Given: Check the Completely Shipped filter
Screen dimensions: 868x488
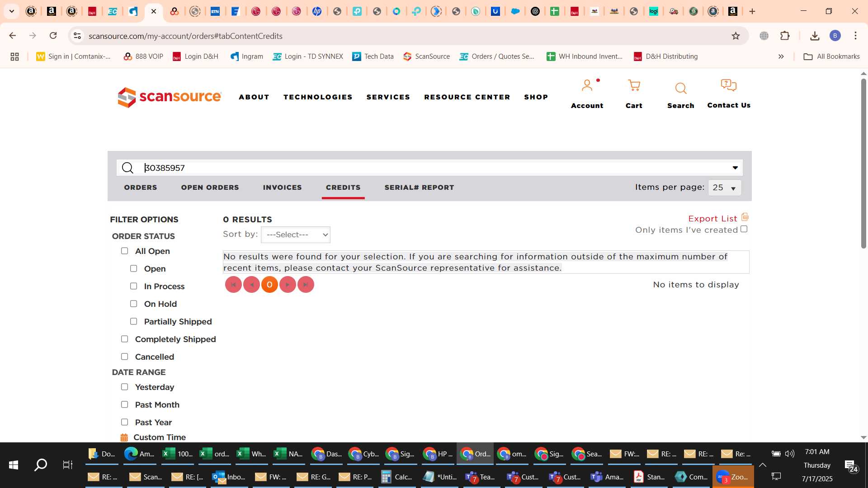Looking at the screenshot, I should tap(124, 339).
